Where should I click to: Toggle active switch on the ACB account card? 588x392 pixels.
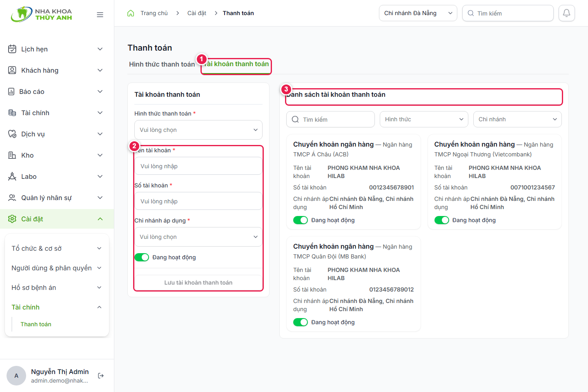pos(301,220)
